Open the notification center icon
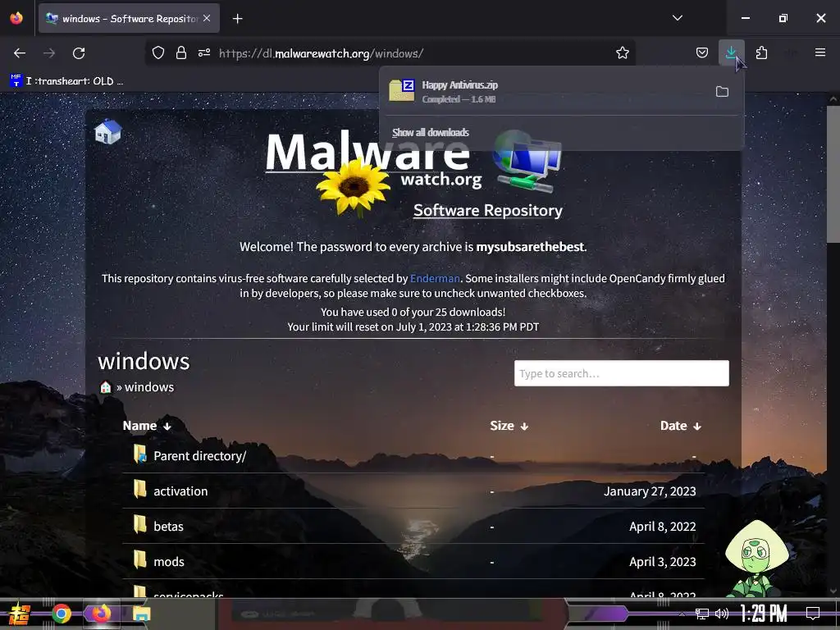This screenshot has height=630, width=840. [x=813, y=614]
